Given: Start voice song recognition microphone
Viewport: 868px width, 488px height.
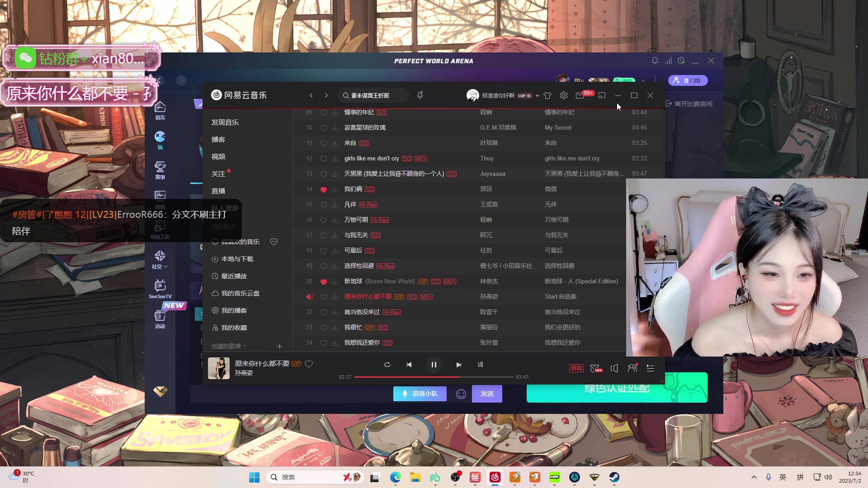Looking at the screenshot, I should coord(420,95).
